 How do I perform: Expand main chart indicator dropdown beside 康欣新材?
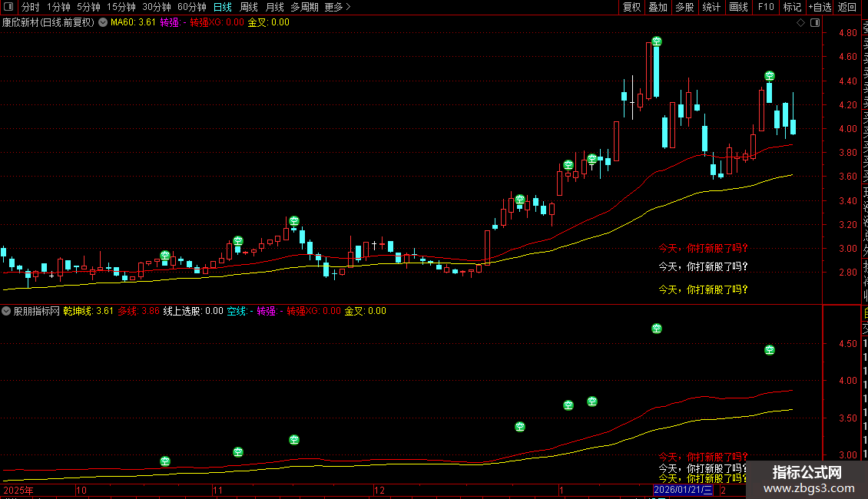pos(103,23)
